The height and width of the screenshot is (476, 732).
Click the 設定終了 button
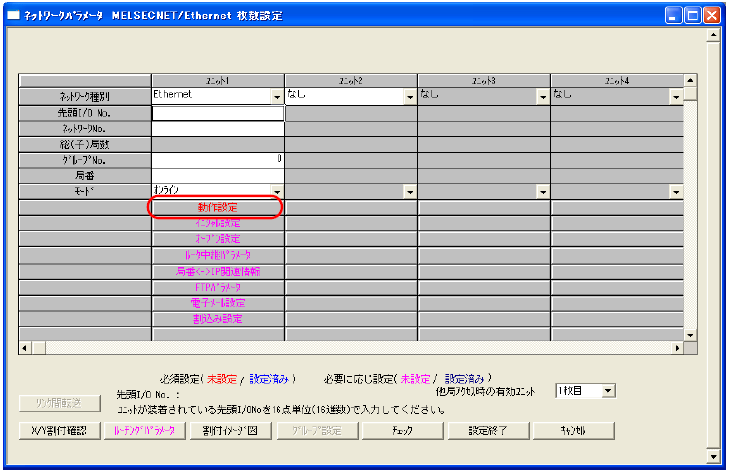coord(485,431)
